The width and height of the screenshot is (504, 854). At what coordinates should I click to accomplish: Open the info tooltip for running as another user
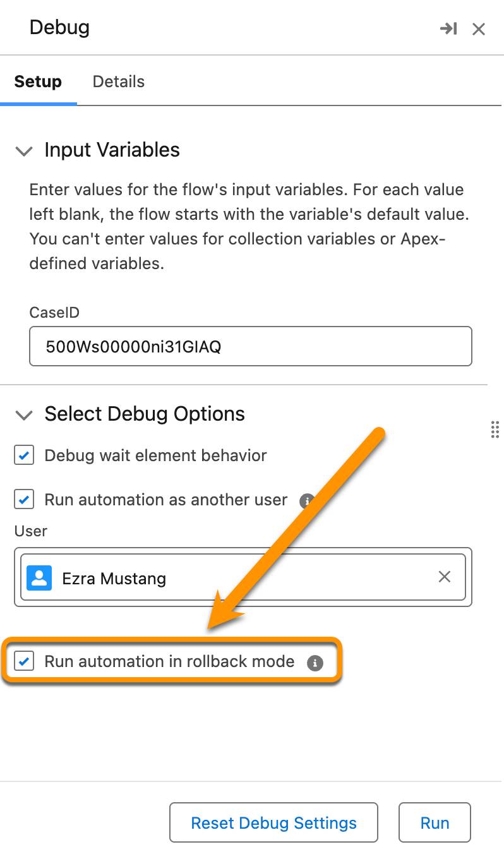point(307,500)
